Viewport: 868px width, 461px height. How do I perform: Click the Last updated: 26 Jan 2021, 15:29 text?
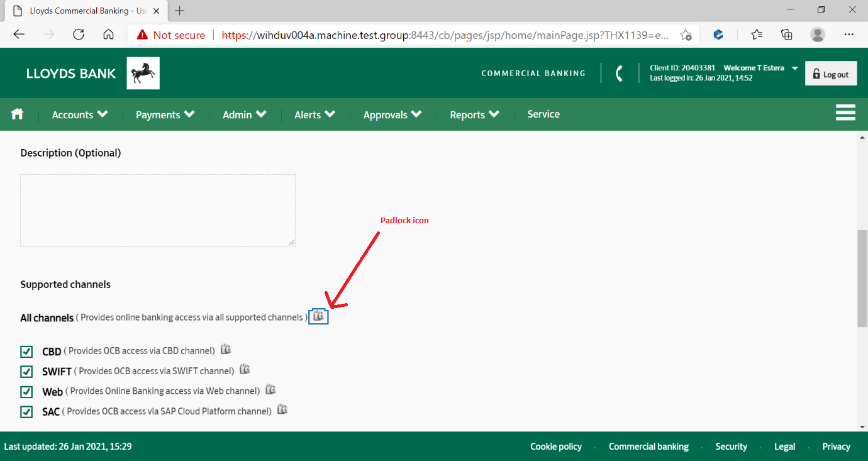(x=68, y=446)
